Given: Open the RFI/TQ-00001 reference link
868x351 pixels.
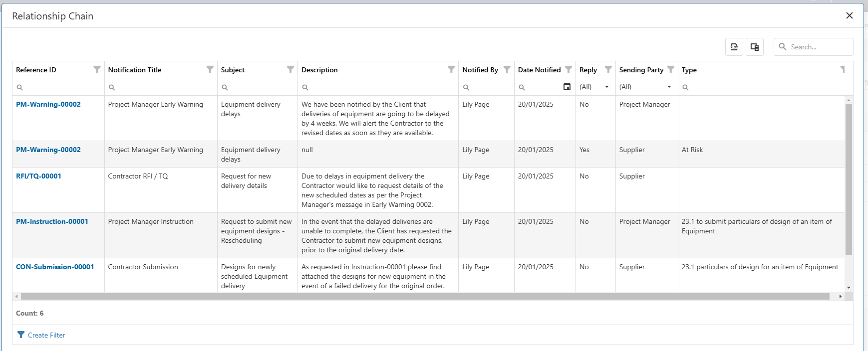Looking at the screenshot, I should pyautogui.click(x=38, y=176).
